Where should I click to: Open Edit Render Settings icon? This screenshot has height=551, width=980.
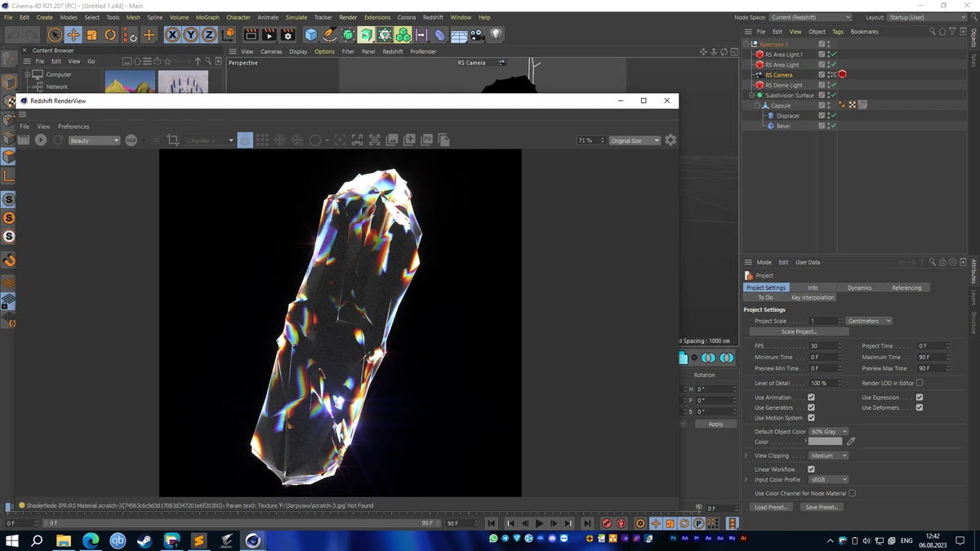point(287,35)
